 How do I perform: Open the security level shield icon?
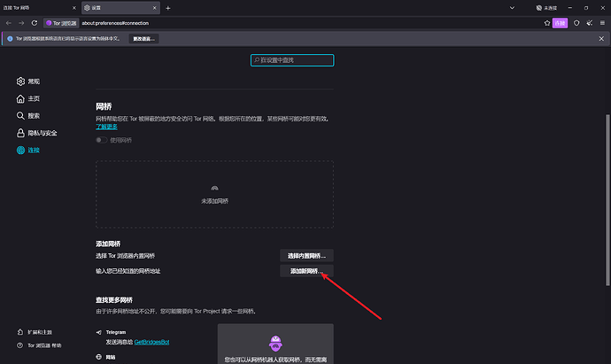[x=576, y=23]
